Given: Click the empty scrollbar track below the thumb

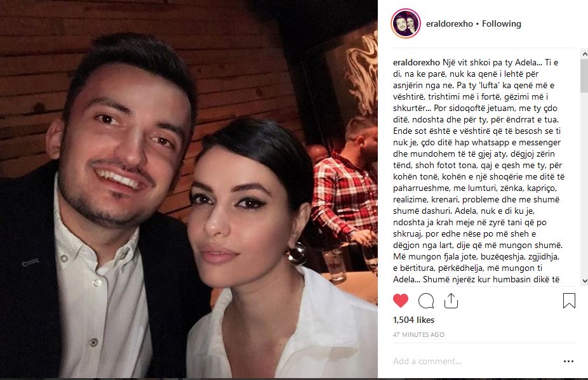Looking at the screenshot, I should [x=584, y=185].
